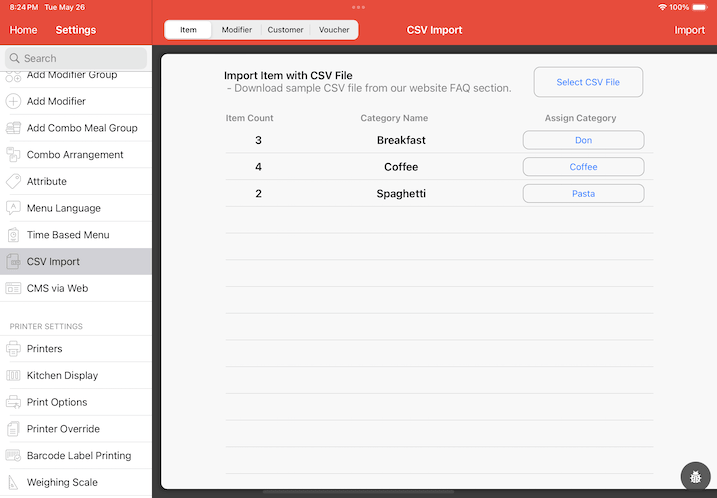
Task: Open Barcode Label Printing settings
Action: pyautogui.click(x=76, y=455)
